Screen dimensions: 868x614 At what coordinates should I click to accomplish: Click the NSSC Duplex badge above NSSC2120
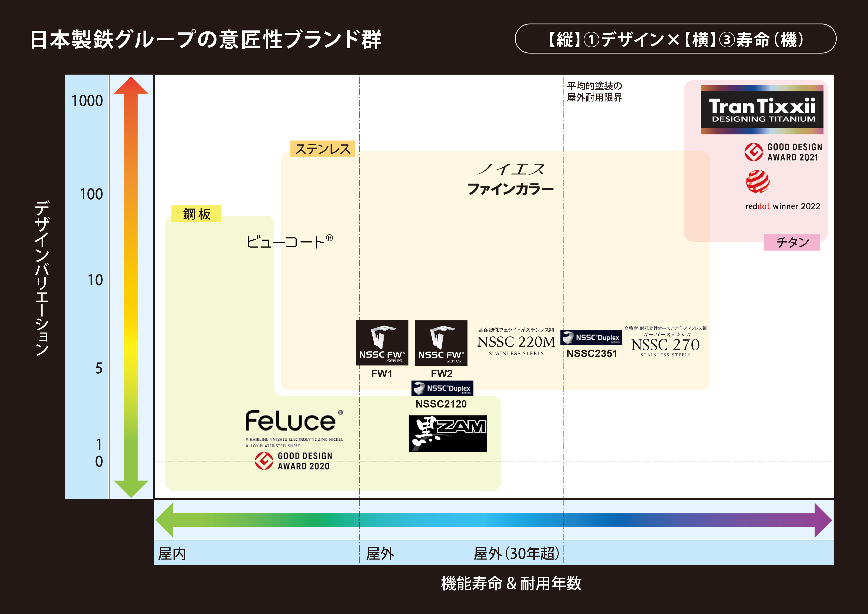click(442, 388)
